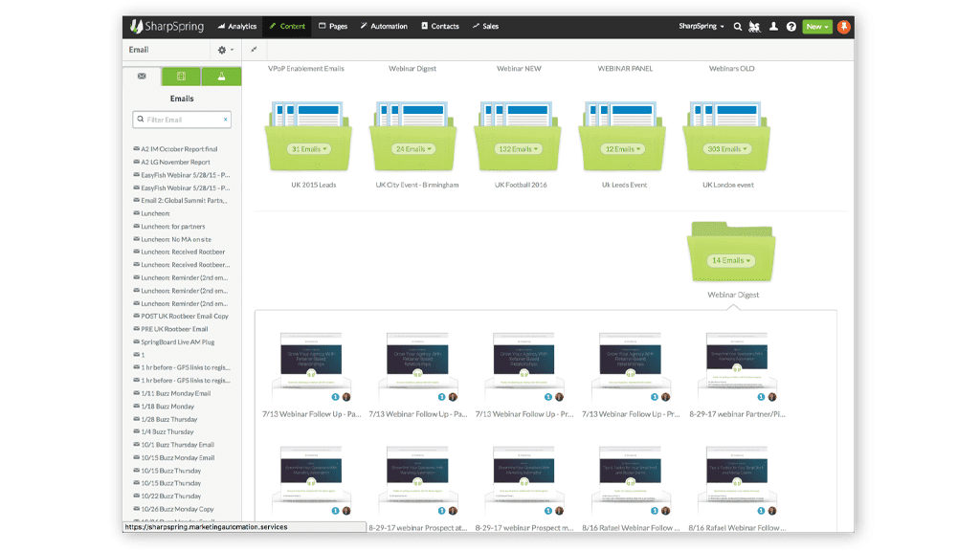Open the help question mark icon
The image size is (980, 551).
[791, 27]
